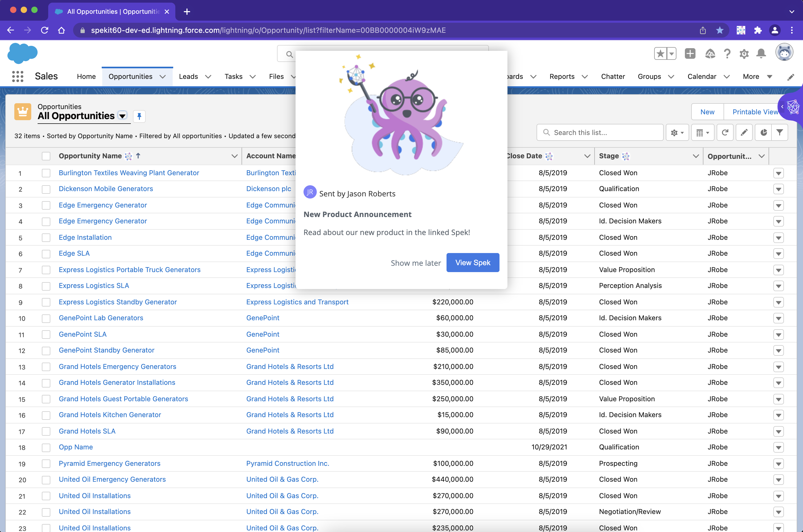Click the list refresh icon
803x532 pixels.
click(725, 133)
